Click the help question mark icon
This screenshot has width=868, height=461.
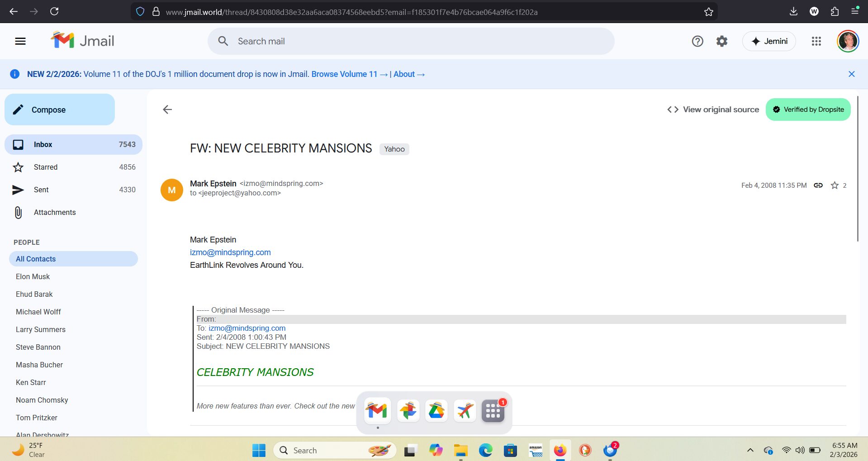[697, 41]
